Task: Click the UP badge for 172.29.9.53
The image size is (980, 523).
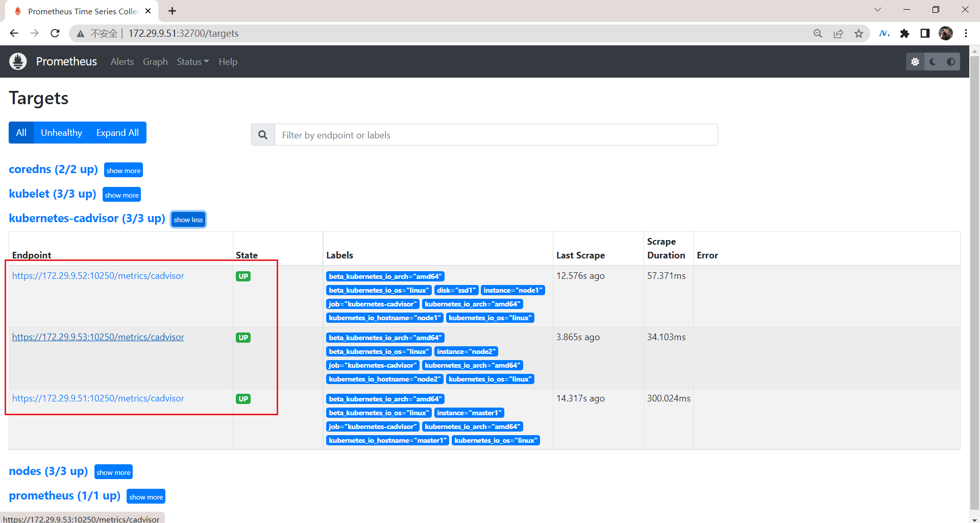Action: (x=243, y=338)
